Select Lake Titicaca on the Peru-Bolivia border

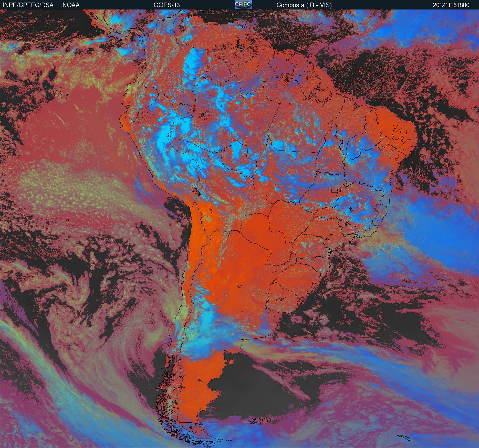coord(196,191)
